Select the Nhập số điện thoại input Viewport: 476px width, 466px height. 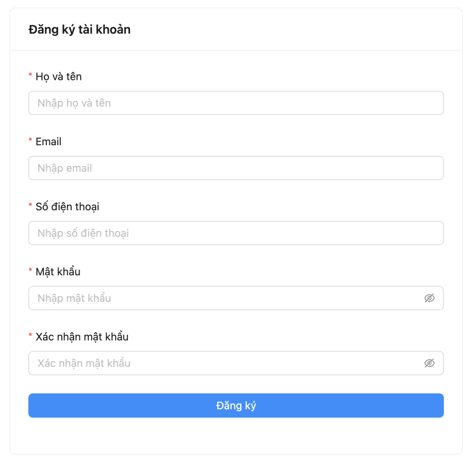pyautogui.click(x=236, y=233)
